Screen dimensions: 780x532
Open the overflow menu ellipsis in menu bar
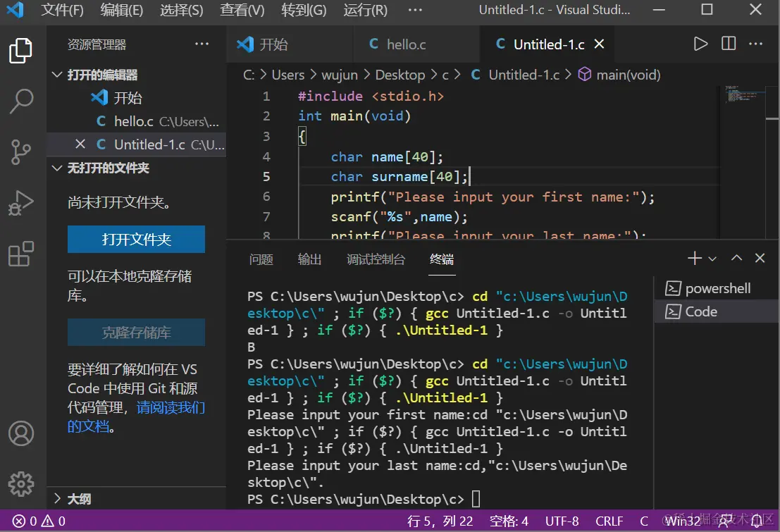coord(415,10)
